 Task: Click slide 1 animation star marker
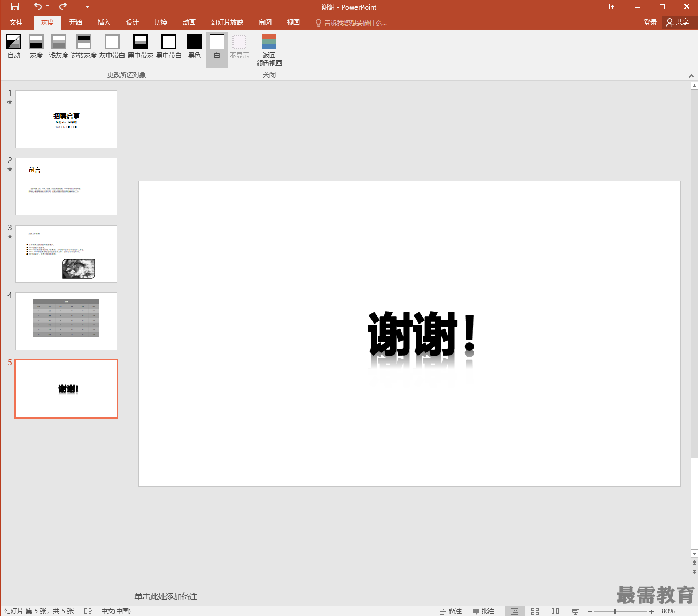[x=10, y=102]
